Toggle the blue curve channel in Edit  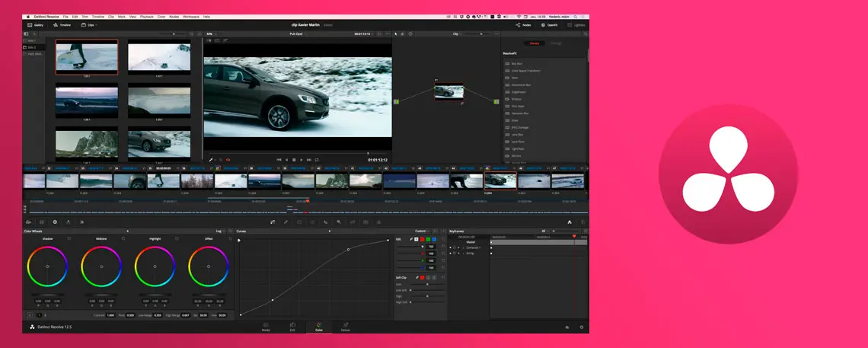pyautogui.click(x=435, y=239)
